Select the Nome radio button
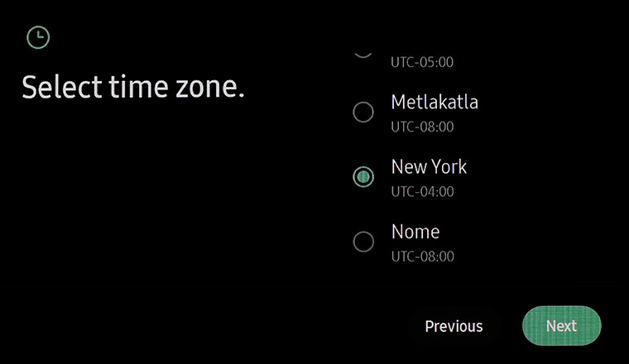Screen dimensions: 629x364 click(x=363, y=242)
